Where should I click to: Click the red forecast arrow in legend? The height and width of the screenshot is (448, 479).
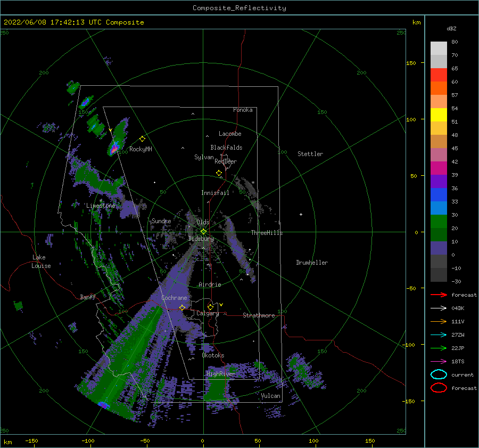439,295
